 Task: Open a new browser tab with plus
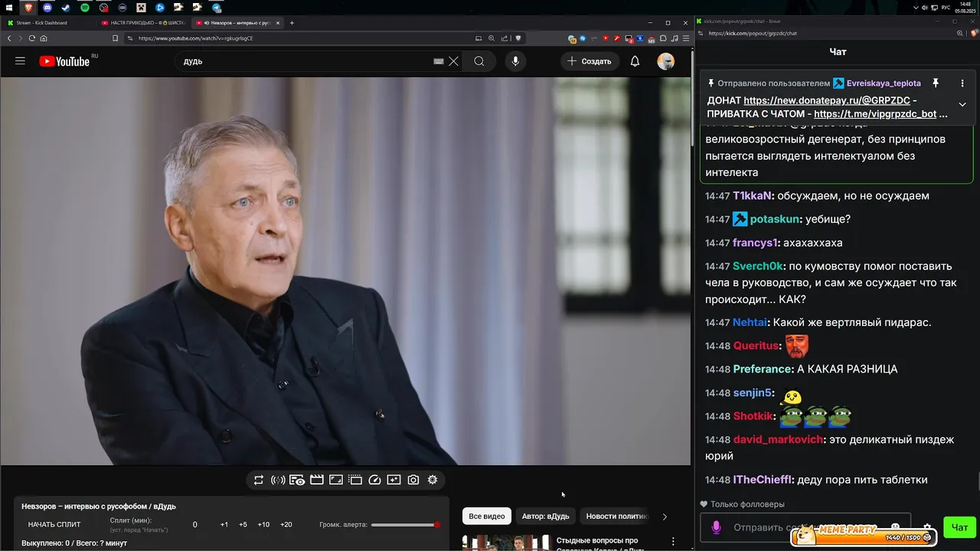[292, 23]
